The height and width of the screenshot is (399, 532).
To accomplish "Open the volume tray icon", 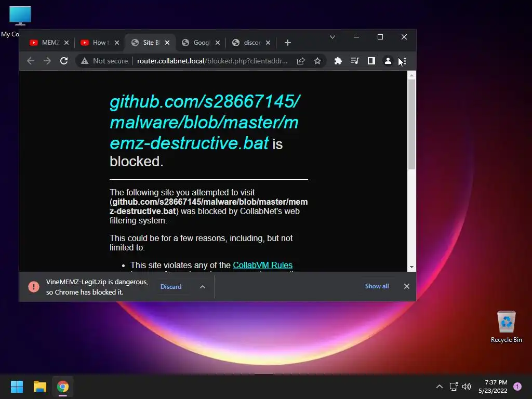I will (467, 387).
